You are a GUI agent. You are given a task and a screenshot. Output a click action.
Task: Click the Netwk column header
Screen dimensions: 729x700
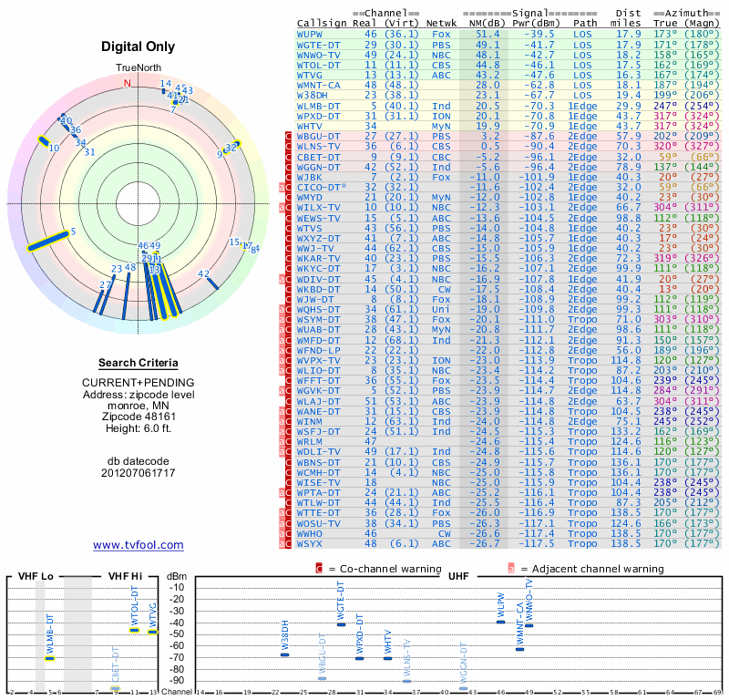click(x=441, y=24)
